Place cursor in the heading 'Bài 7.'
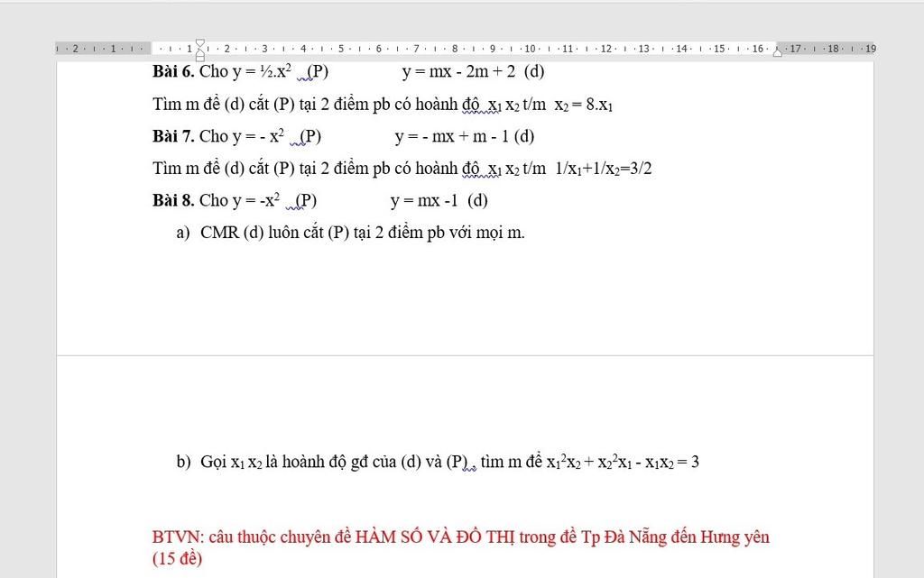This screenshot has width=924, height=578. point(173,136)
